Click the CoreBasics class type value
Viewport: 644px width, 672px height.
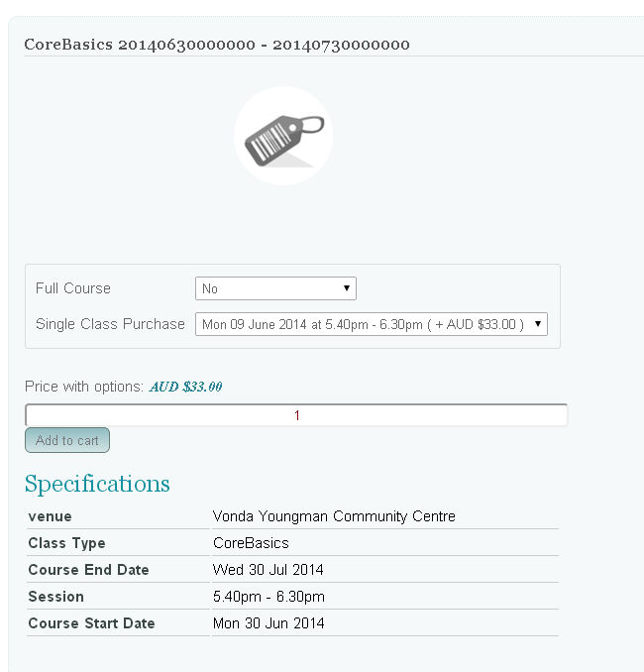251,543
